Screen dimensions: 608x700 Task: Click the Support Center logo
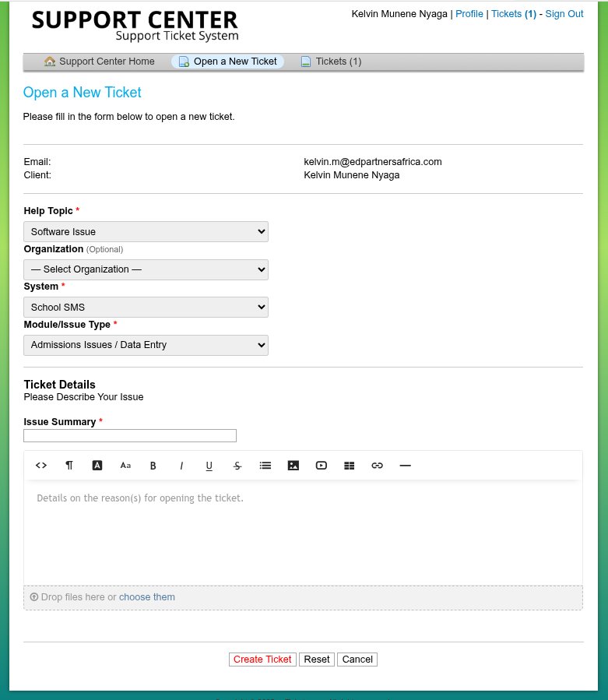(x=135, y=26)
